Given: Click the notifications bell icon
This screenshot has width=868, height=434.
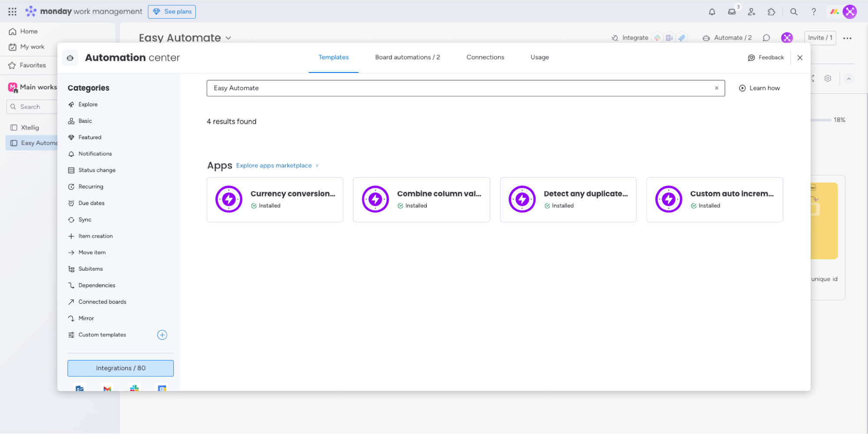Looking at the screenshot, I should (712, 12).
